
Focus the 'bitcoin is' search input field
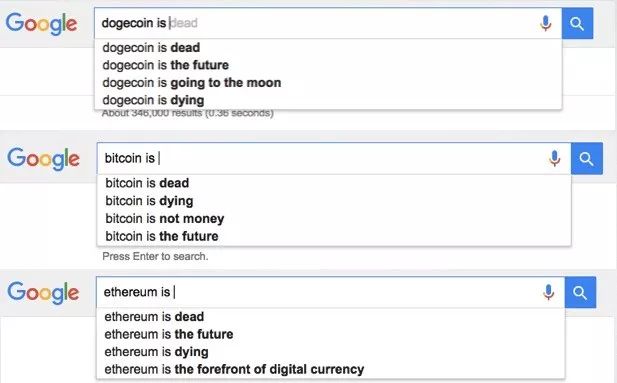click(323, 159)
